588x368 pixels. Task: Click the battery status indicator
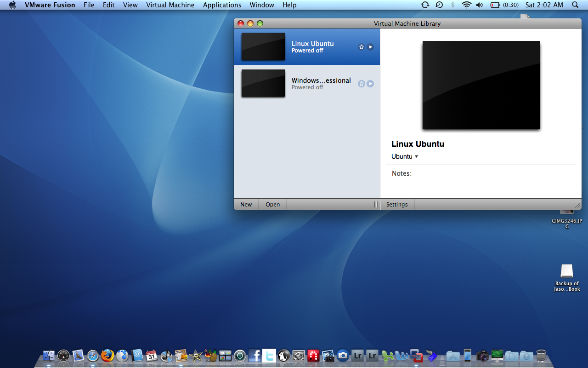(504, 5)
